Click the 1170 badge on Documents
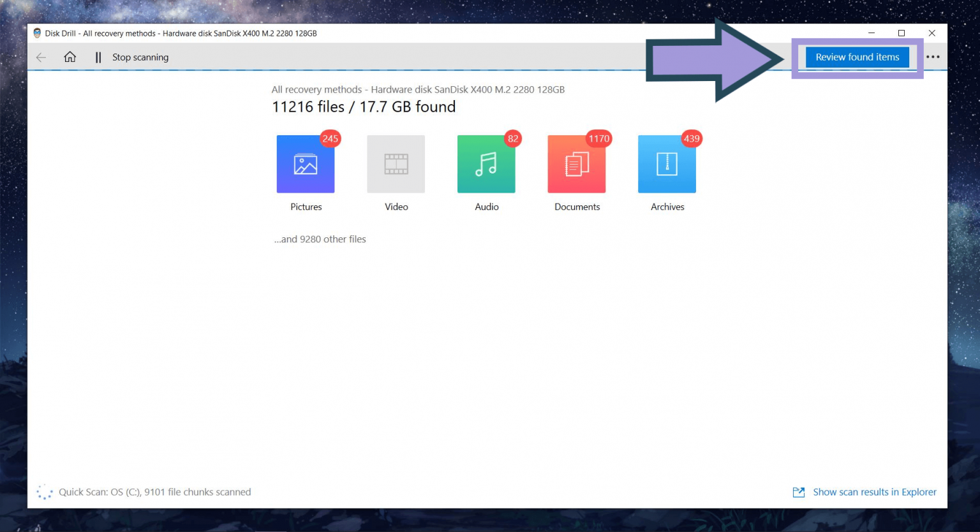The height and width of the screenshot is (532, 980). tap(599, 138)
